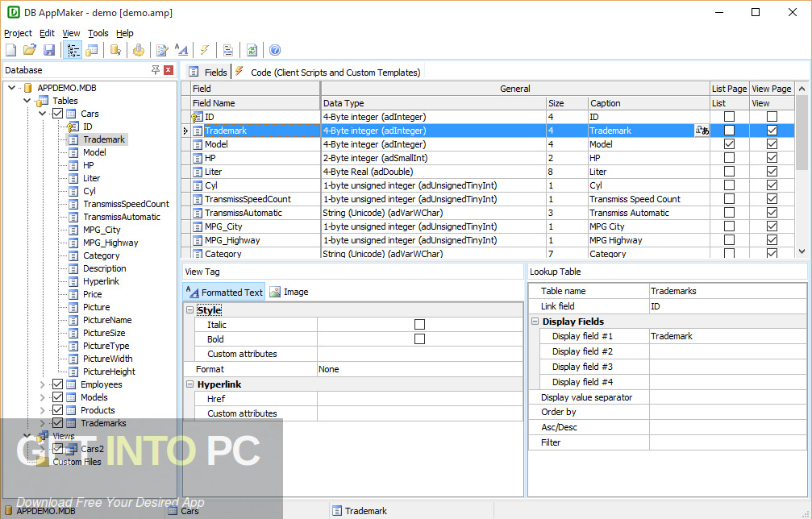Click the table window toolbar icon

coord(92,50)
